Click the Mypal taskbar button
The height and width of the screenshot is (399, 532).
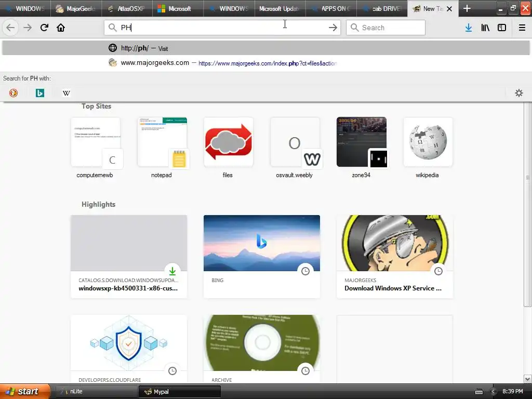[x=179, y=392]
